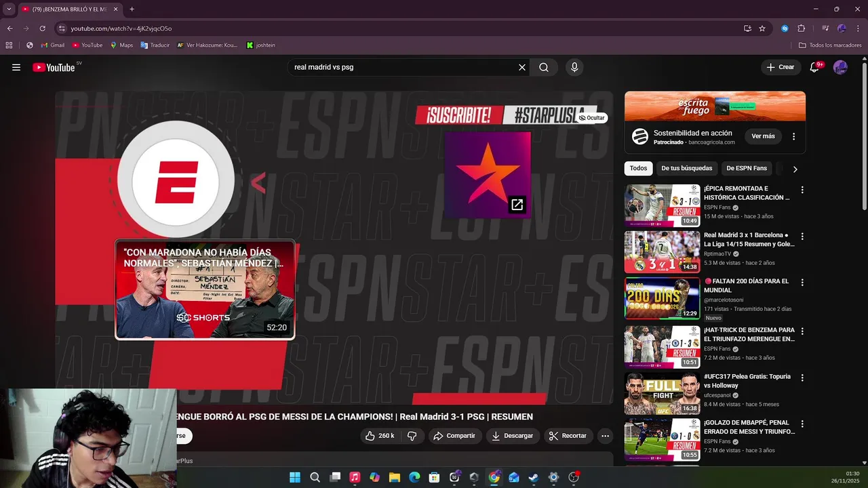Image resolution: width=868 pixels, height=488 pixels.
Task: View site information icon in address bar
Action: click(x=62, y=28)
